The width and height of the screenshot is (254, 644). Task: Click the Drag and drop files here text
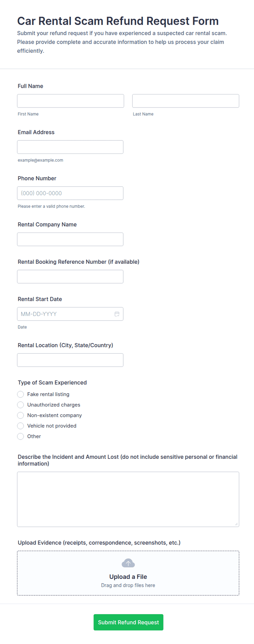pyautogui.click(x=128, y=585)
